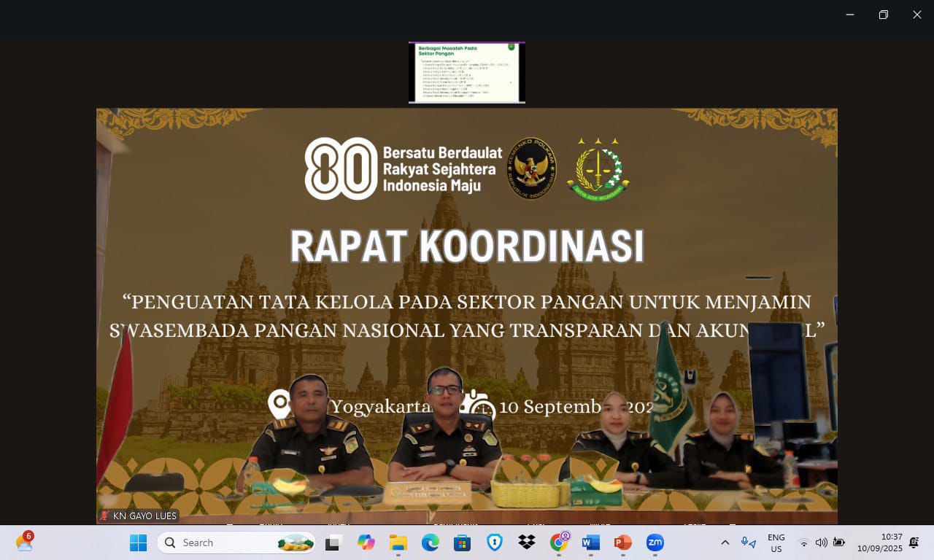The width and height of the screenshot is (934, 560).
Task: Expand the hidden system tray icons
Action: coord(725,542)
